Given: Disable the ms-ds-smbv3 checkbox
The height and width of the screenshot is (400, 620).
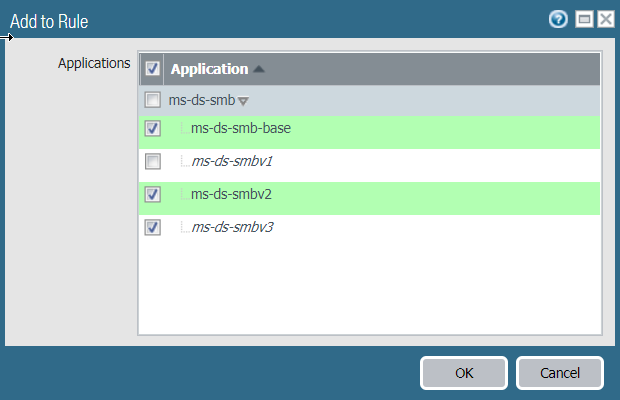Looking at the screenshot, I should point(153,228).
